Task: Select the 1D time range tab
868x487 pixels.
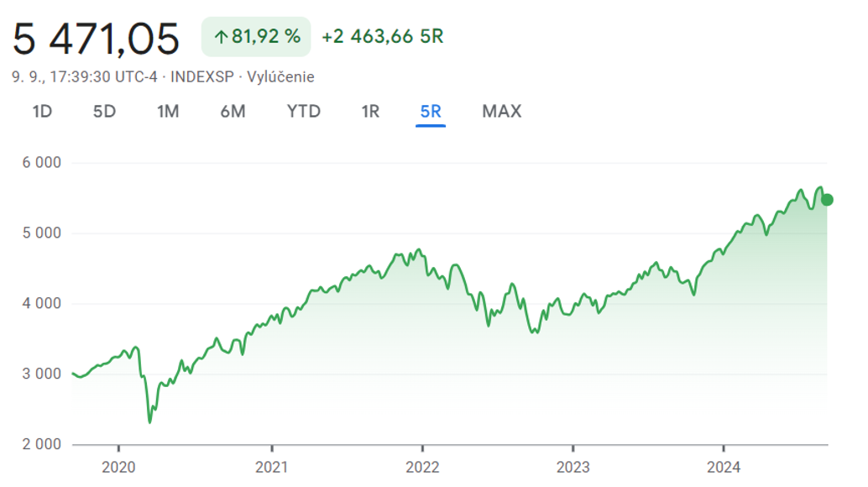Action: tap(42, 111)
